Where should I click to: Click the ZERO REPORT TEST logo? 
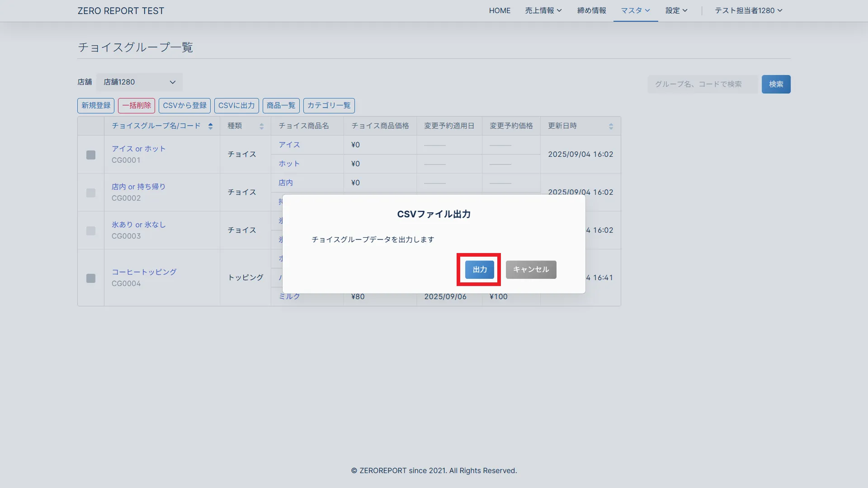[x=121, y=11]
